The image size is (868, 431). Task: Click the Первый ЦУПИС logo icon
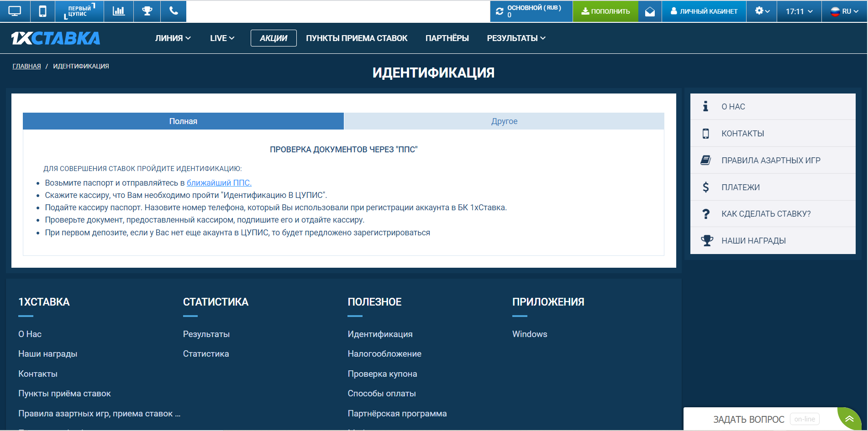(x=79, y=11)
